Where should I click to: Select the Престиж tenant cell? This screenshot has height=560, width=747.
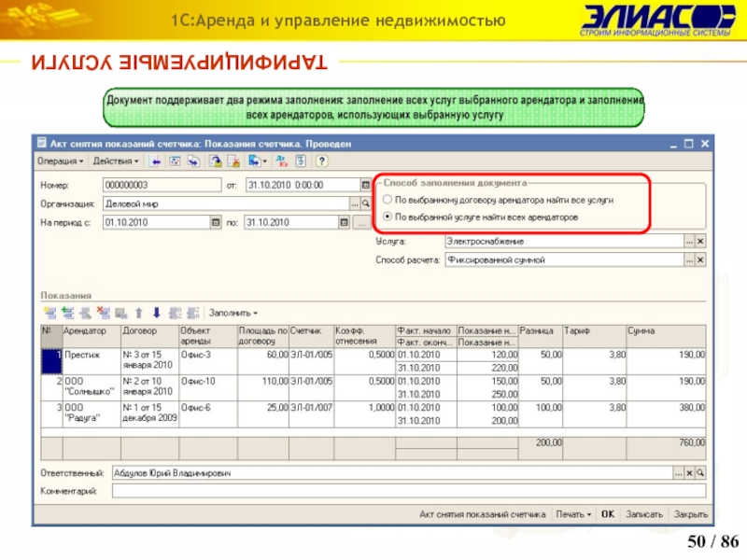pyautogui.click(x=92, y=361)
